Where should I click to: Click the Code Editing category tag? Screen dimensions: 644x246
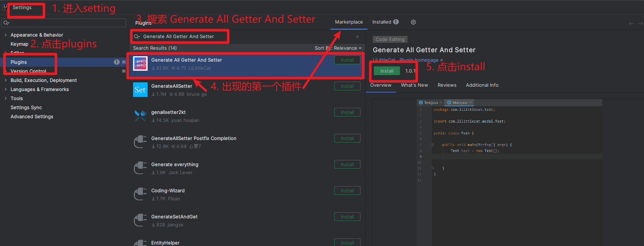(x=390, y=39)
